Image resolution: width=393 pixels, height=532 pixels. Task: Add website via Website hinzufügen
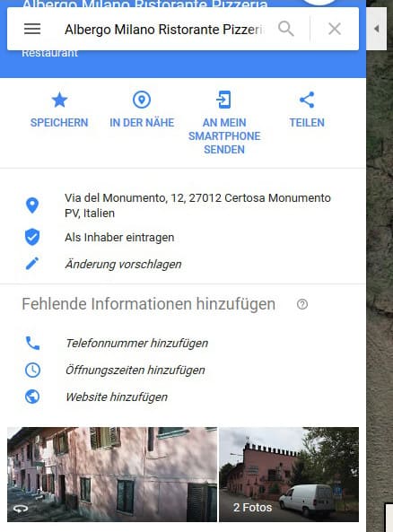[x=117, y=397]
